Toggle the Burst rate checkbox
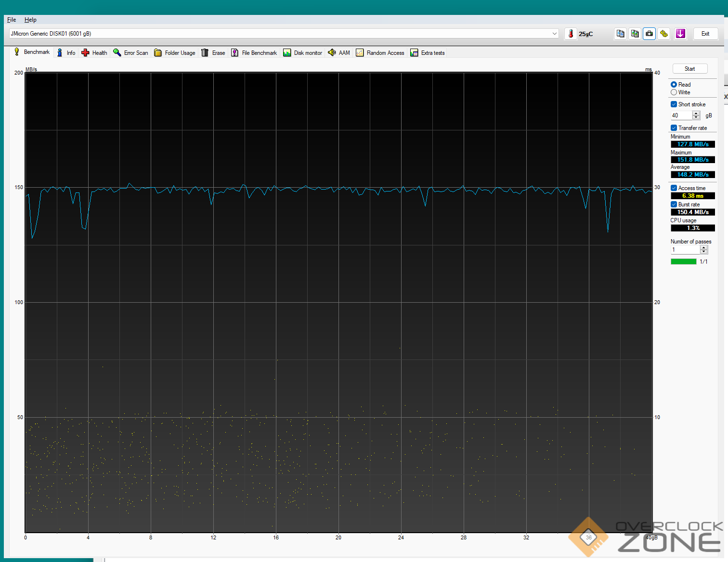This screenshot has width=728, height=562. [674, 204]
